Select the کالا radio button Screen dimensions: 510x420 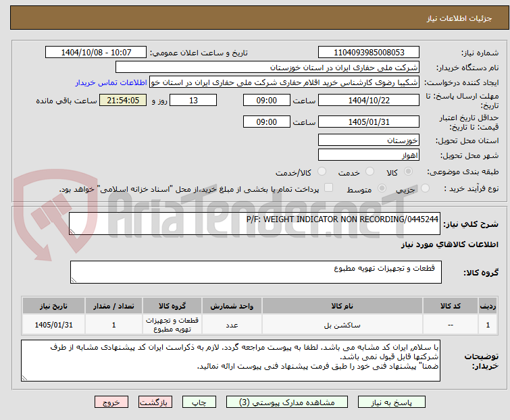click(x=408, y=172)
